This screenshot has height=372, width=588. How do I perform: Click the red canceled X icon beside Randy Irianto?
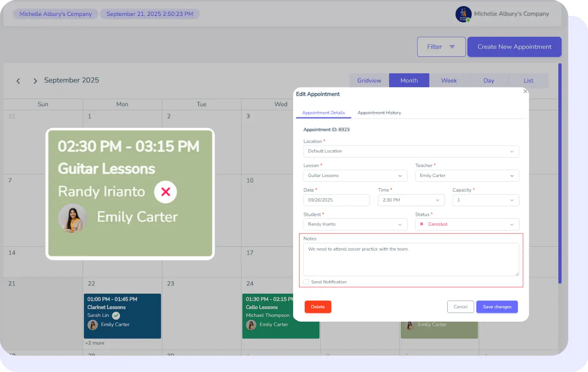click(x=165, y=192)
